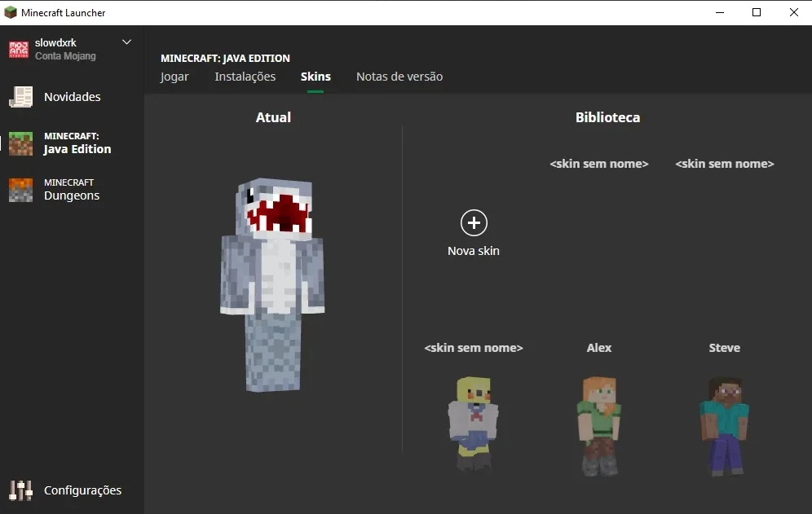This screenshot has width=812, height=514.
Task: Click the Biblioteca heading
Action: coord(608,117)
